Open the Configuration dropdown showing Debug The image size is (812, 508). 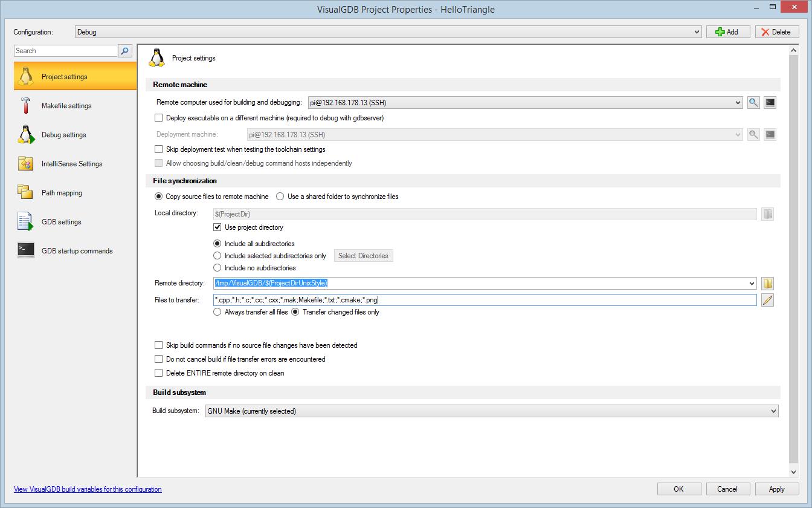tap(388, 32)
